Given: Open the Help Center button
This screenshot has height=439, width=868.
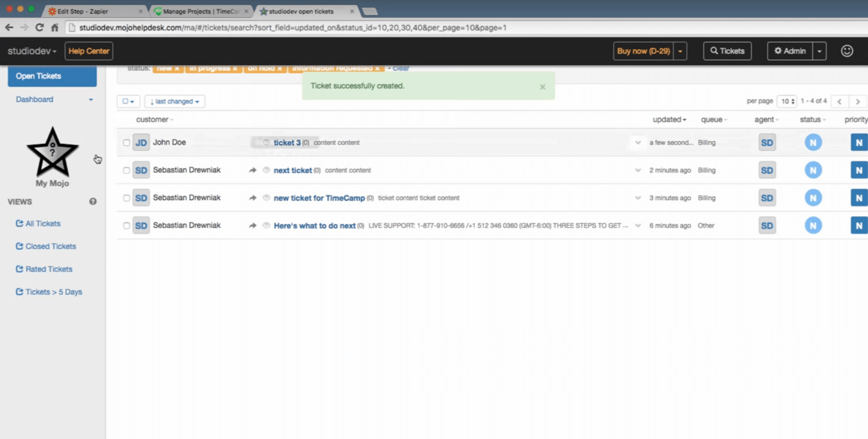Looking at the screenshot, I should (89, 51).
